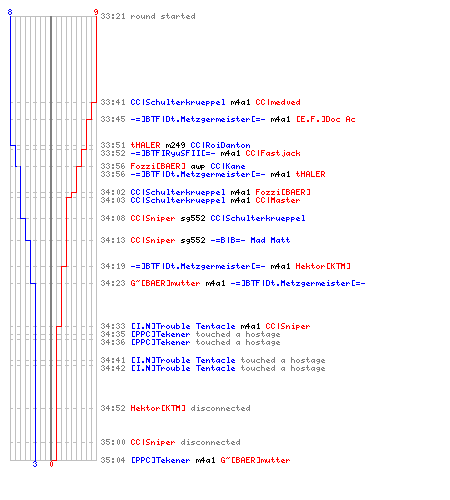450x500 pixels.
Task: Click [PPC]Tekener in the 35:04 final kill
Action: point(160,460)
